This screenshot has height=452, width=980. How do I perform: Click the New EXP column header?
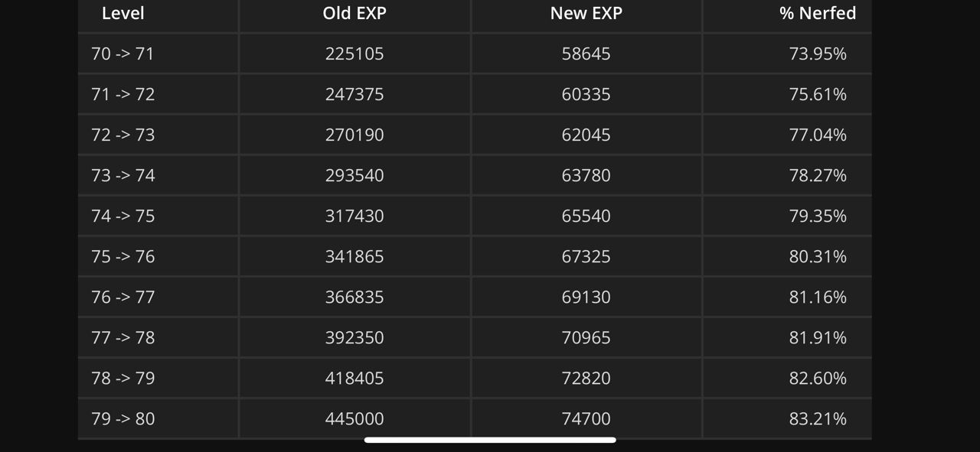(x=586, y=13)
